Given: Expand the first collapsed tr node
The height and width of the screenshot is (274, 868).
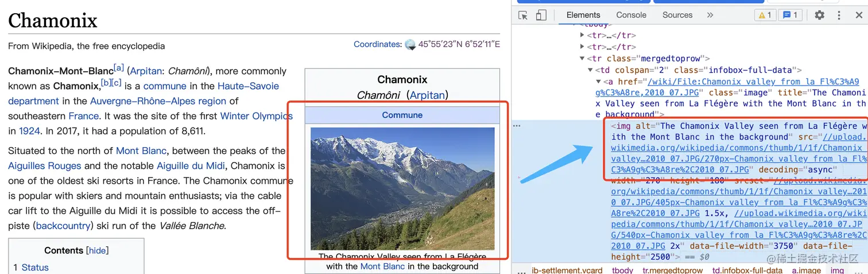Looking at the screenshot, I should point(583,36).
